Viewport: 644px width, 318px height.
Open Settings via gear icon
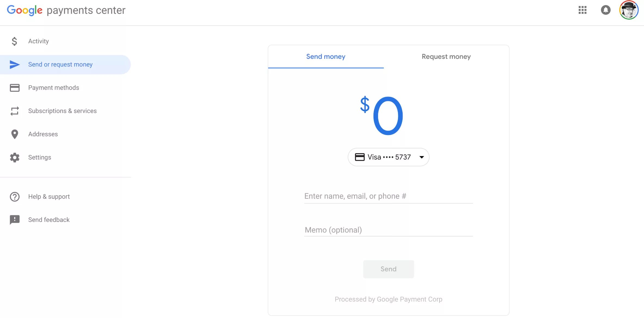coord(14,157)
